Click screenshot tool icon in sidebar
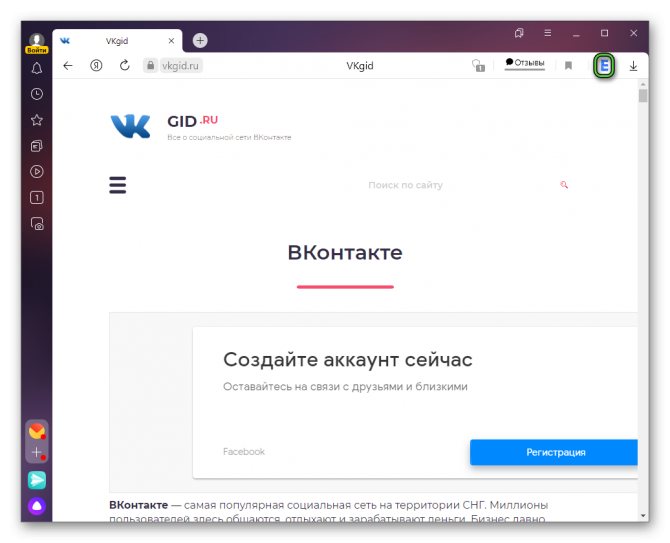Screen dimensions: 670x543 37,224
